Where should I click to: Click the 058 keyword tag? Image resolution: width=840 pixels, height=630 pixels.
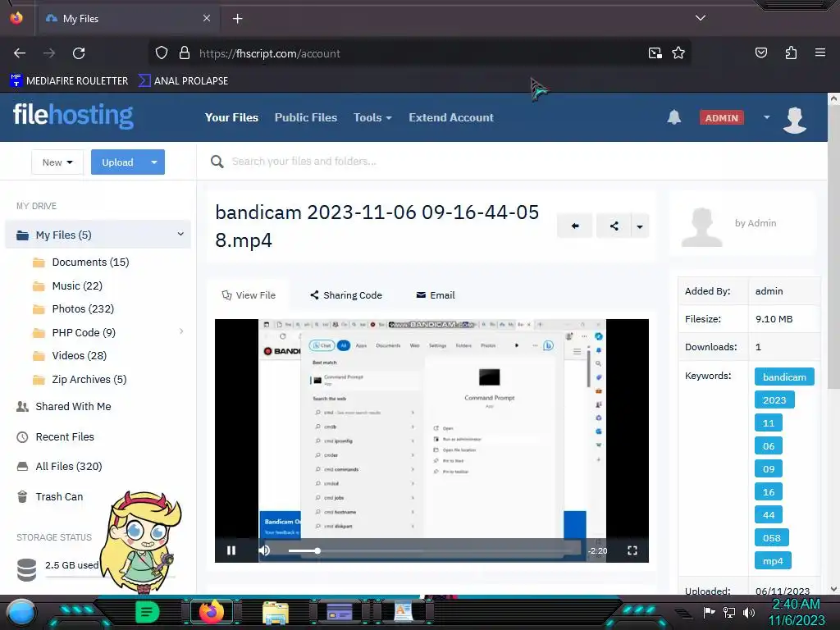pyautogui.click(x=771, y=538)
